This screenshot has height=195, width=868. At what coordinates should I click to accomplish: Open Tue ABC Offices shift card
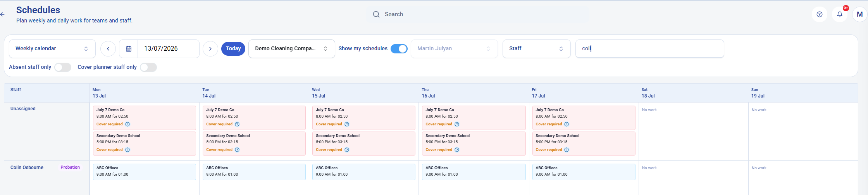point(254,172)
